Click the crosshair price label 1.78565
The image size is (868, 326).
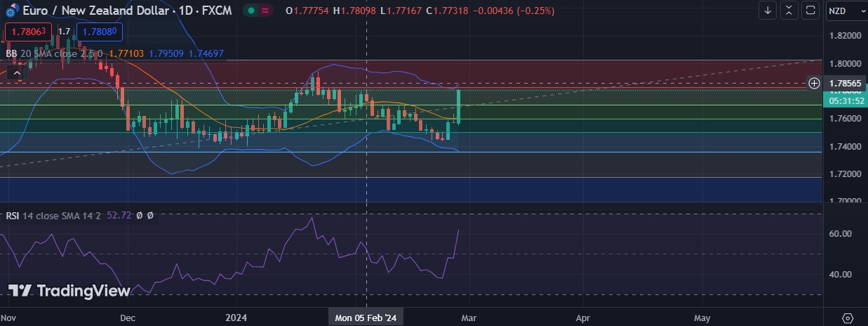(x=846, y=83)
